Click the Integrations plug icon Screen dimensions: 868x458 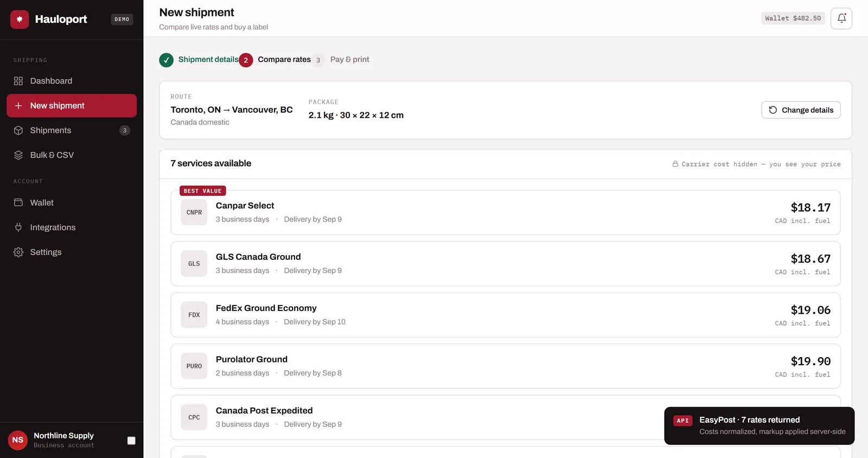click(x=18, y=227)
